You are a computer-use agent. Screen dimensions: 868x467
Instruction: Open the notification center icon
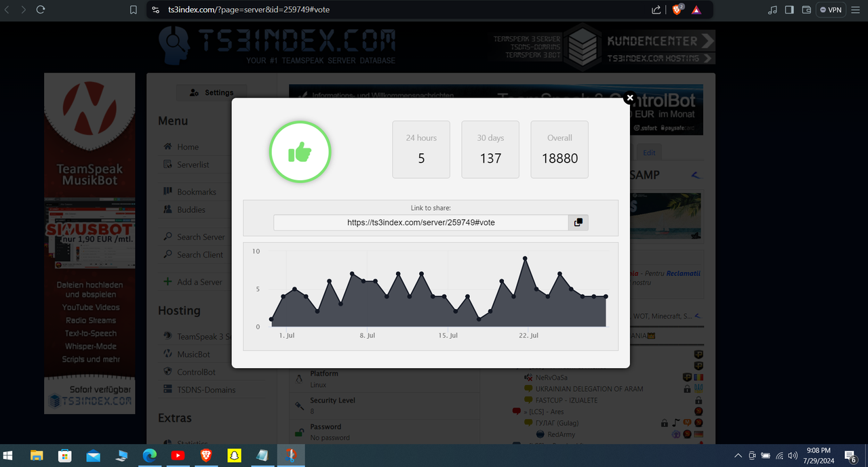[850, 455]
